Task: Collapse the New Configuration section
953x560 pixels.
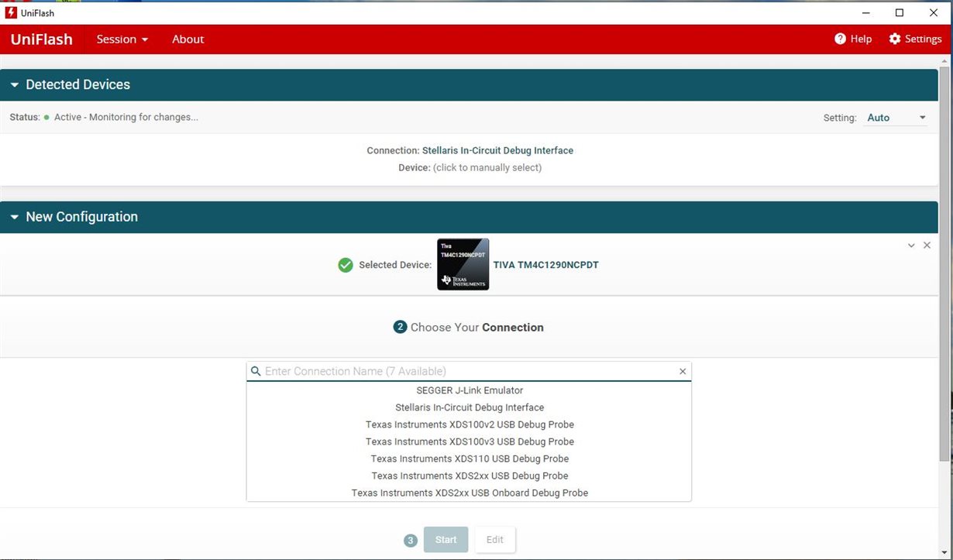Action: click(x=15, y=218)
